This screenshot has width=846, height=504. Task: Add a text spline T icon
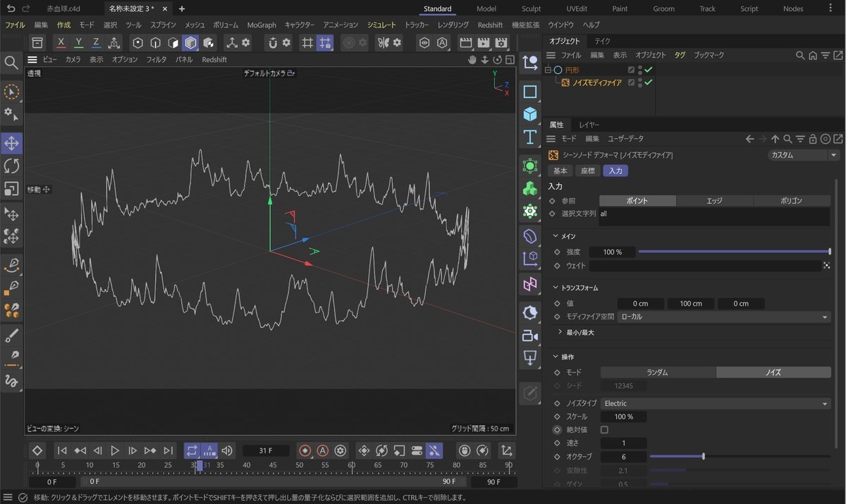[x=530, y=137]
